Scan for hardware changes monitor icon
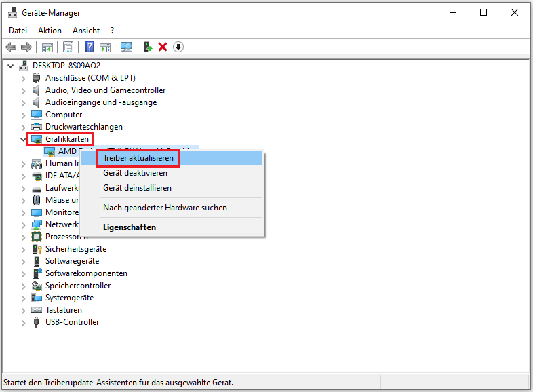This screenshot has height=392, width=533. click(126, 47)
